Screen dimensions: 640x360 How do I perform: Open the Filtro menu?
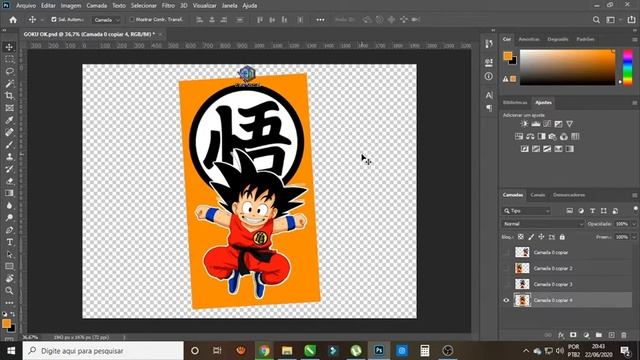(x=168, y=6)
